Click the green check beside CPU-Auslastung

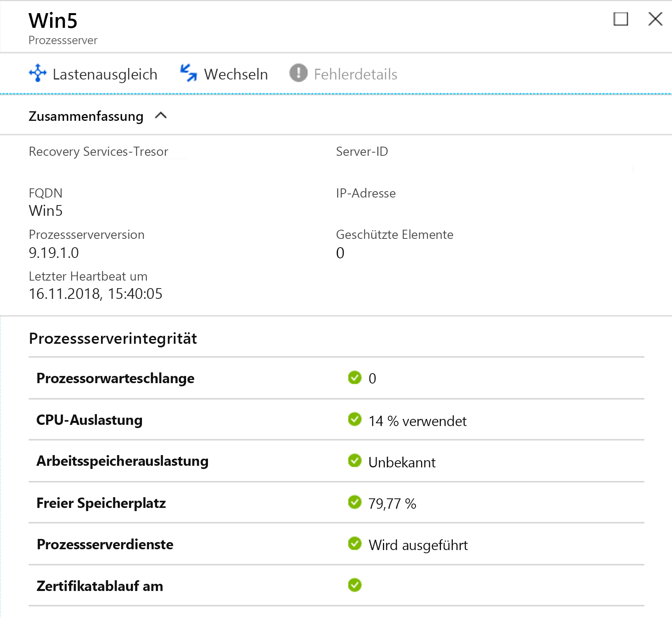point(355,419)
